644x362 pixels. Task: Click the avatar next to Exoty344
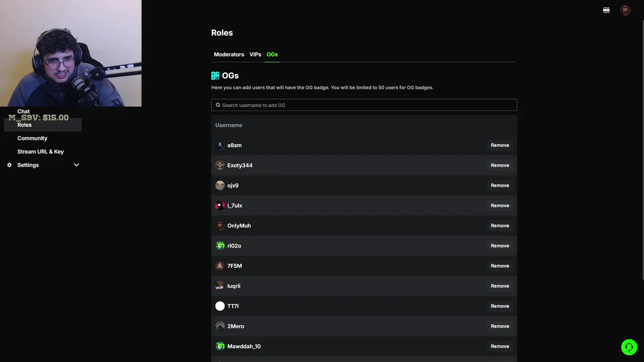coord(220,165)
